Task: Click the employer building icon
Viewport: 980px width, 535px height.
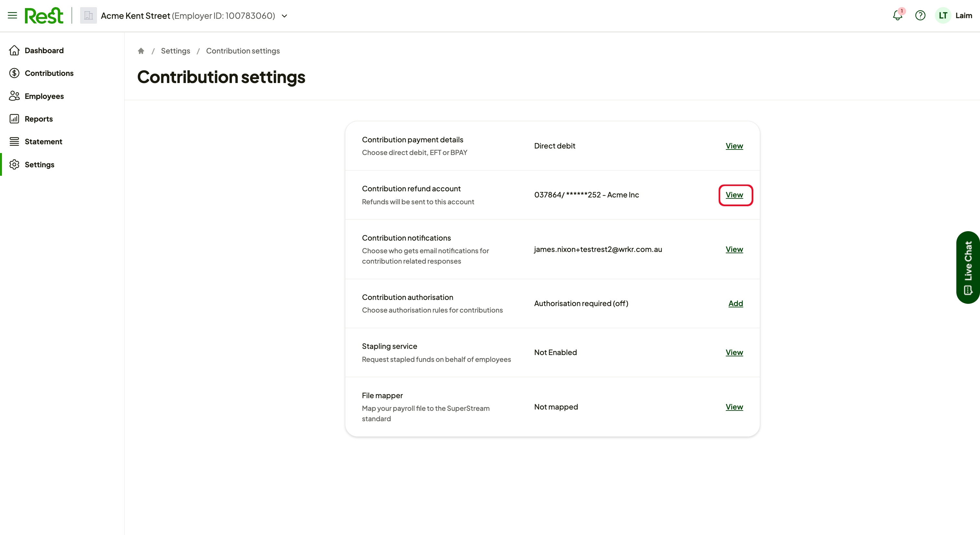Action: [88, 16]
